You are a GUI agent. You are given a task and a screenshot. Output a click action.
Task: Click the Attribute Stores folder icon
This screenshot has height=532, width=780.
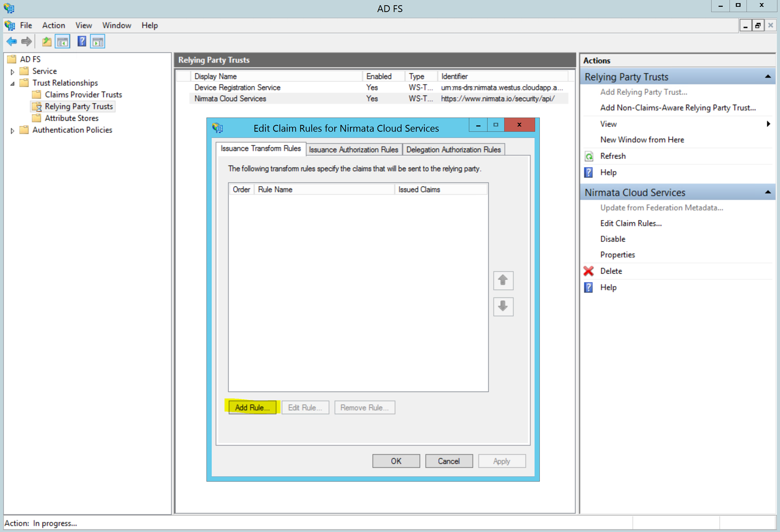[x=37, y=118]
